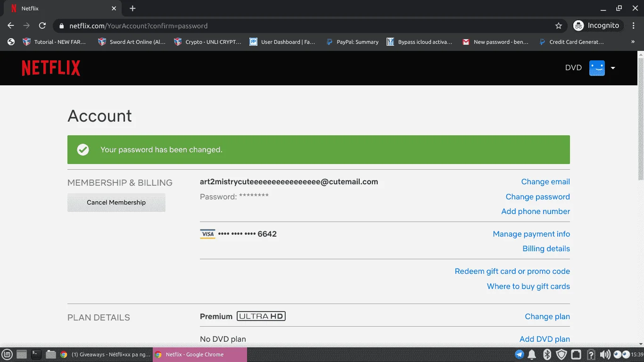Expand the profile dropdown arrow
The height and width of the screenshot is (362, 644).
[x=613, y=68]
